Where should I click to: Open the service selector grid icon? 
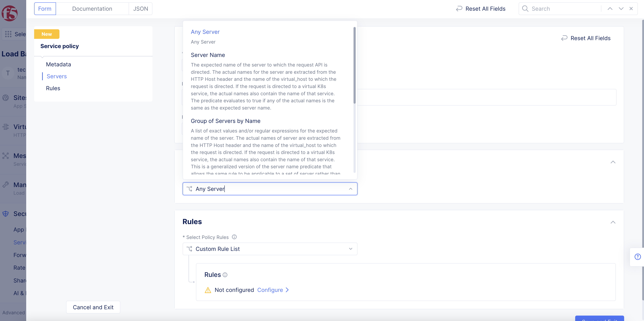8,34
